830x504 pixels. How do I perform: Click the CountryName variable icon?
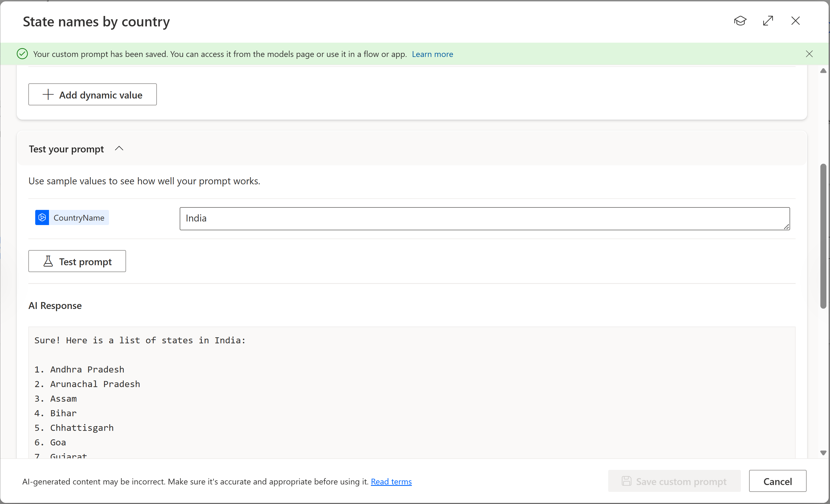click(42, 218)
